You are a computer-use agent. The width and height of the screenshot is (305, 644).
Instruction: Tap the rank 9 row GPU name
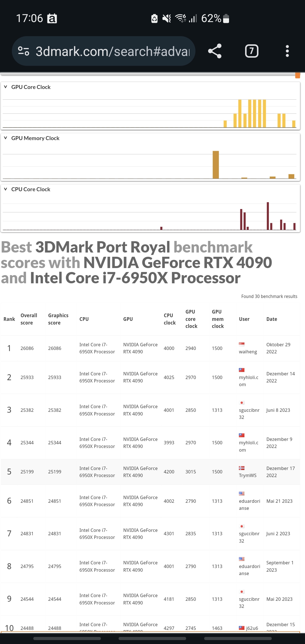coord(140,599)
